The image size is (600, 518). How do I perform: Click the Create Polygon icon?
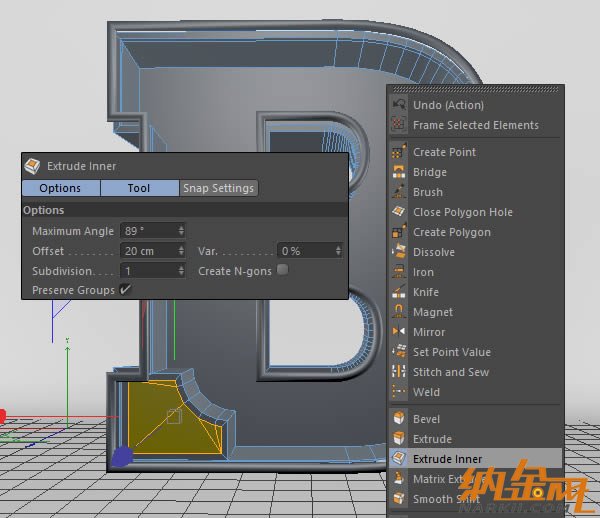[x=399, y=232]
